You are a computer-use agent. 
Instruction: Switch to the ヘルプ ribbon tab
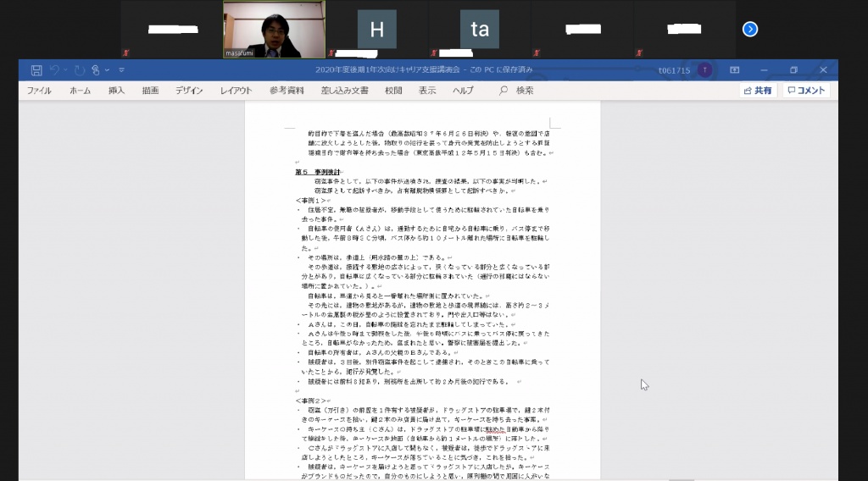click(463, 90)
